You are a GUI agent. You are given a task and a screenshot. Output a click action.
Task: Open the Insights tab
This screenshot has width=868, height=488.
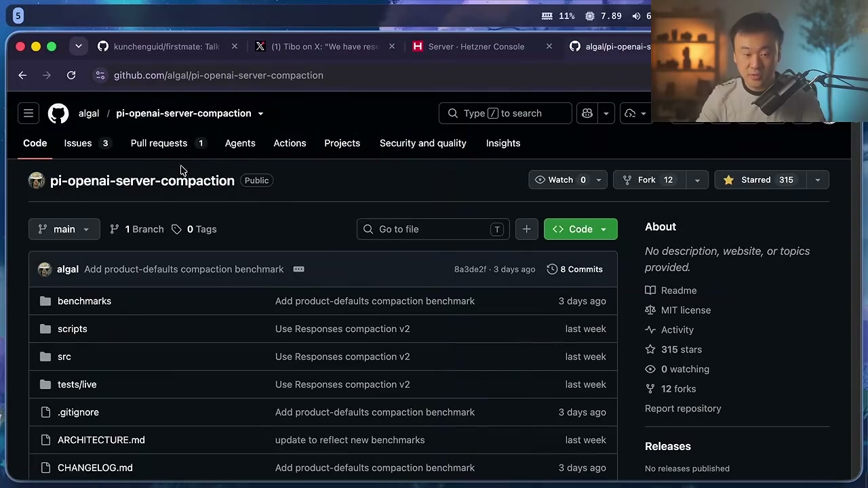(x=503, y=143)
